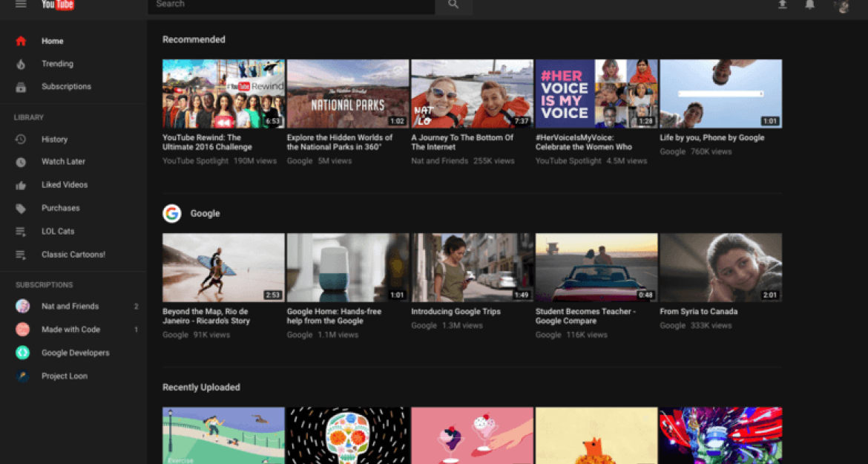Open the Classic Cartoons! playlist link
Image resolution: width=868 pixels, height=464 pixels.
tap(73, 255)
